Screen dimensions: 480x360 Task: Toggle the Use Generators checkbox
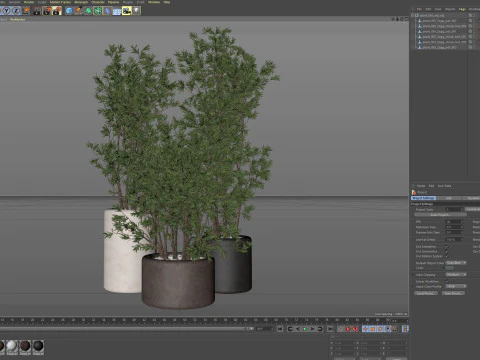(447, 251)
